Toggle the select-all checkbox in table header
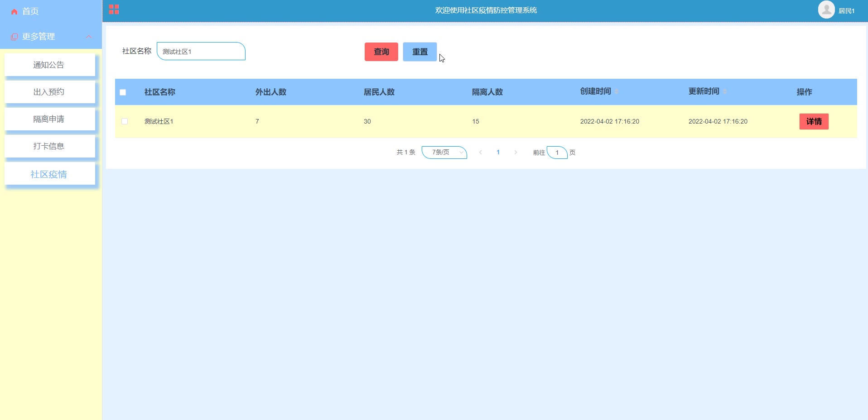Image resolution: width=868 pixels, height=420 pixels. click(123, 92)
